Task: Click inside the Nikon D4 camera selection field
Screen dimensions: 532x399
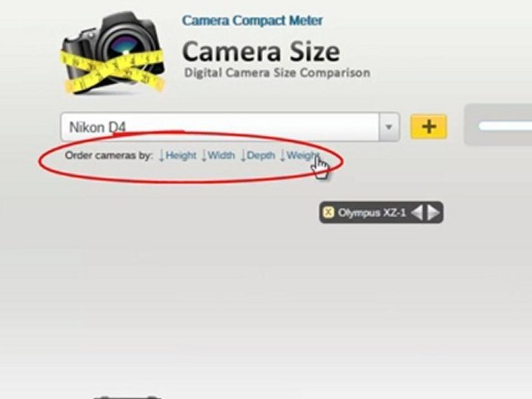Action: pyautogui.click(x=219, y=127)
